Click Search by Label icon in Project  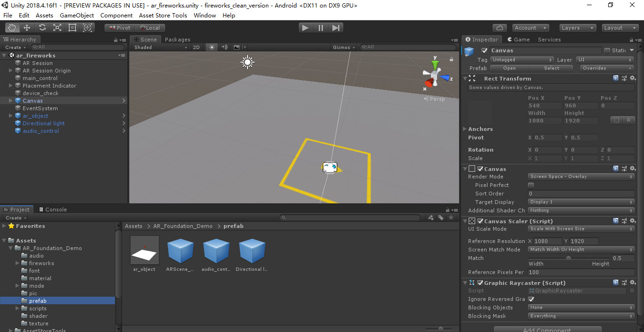pos(441,218)
